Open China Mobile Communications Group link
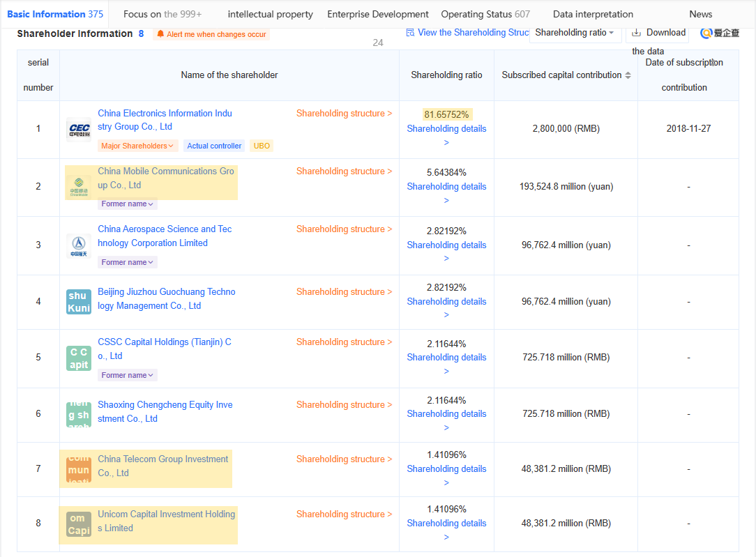756x557 pixels. point(166,178)
